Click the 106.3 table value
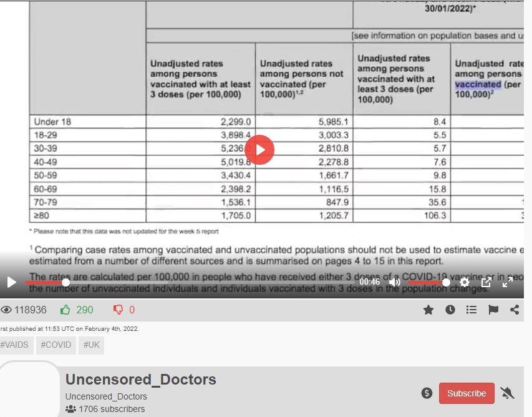The height and width of the screenshot is (417, 532). click(x=435, y=215)
